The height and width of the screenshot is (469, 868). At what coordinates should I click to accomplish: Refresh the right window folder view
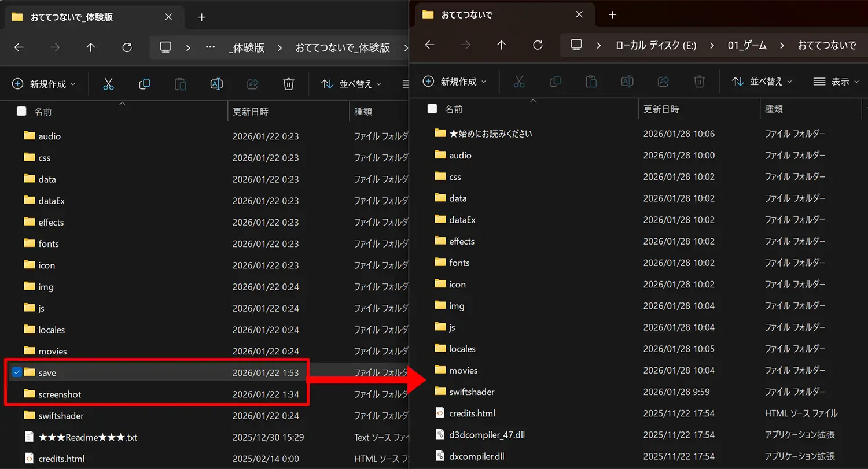(538, 45)
